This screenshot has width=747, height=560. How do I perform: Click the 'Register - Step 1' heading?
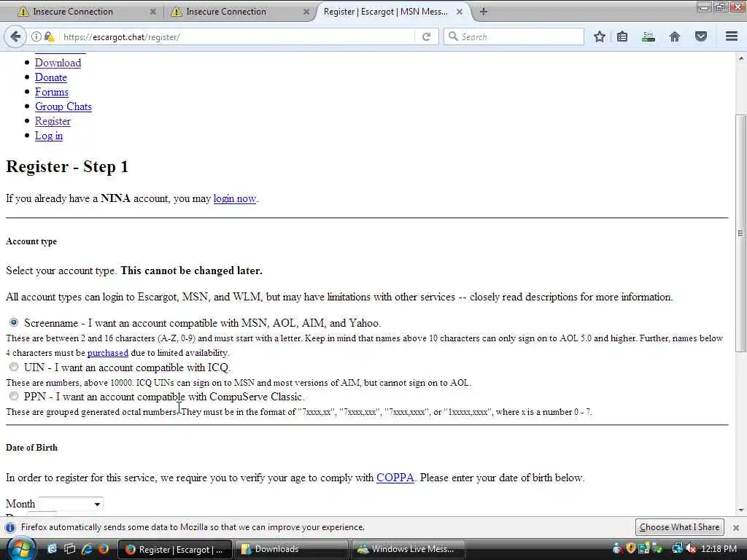67,167
